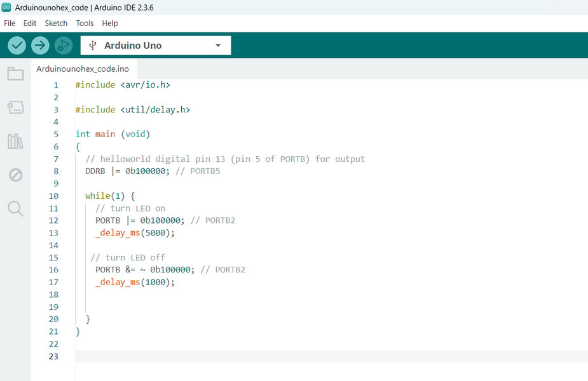This screenshot has height=381, width=588.
Task: Open the Help menu
Action: [110, 23]
